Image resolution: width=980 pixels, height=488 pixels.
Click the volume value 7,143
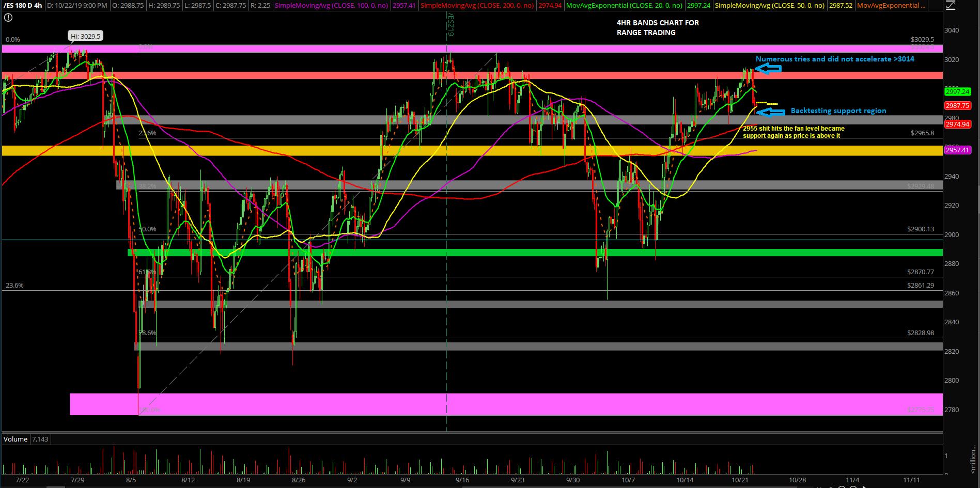tap(40, 439)
